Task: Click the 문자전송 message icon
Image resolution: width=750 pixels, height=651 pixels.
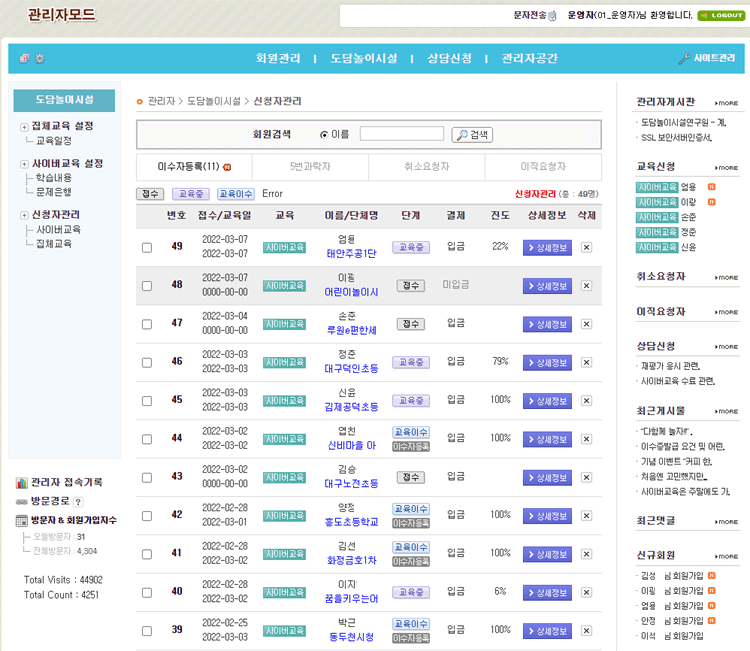Action: 552,16
